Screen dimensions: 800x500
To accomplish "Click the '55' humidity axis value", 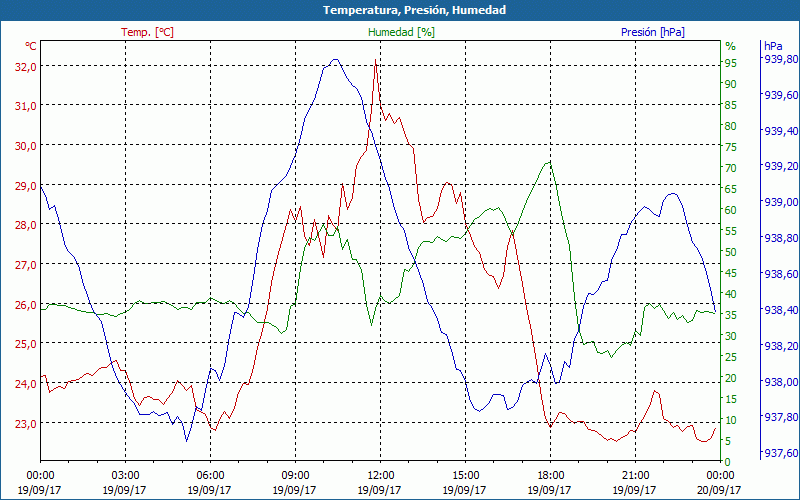I will pyautogui.click(x=731, y=231).
